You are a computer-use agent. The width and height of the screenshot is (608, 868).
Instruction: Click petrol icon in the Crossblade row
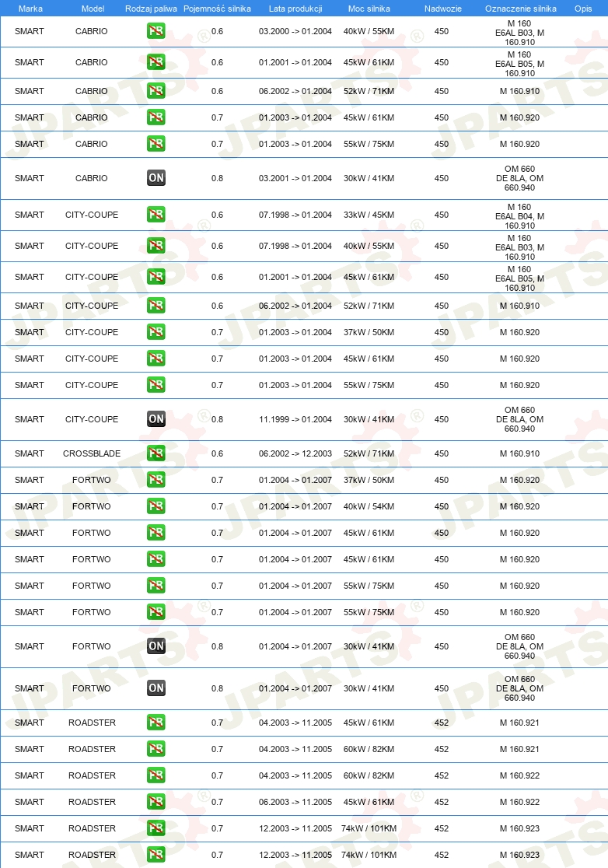pos(156,453)
